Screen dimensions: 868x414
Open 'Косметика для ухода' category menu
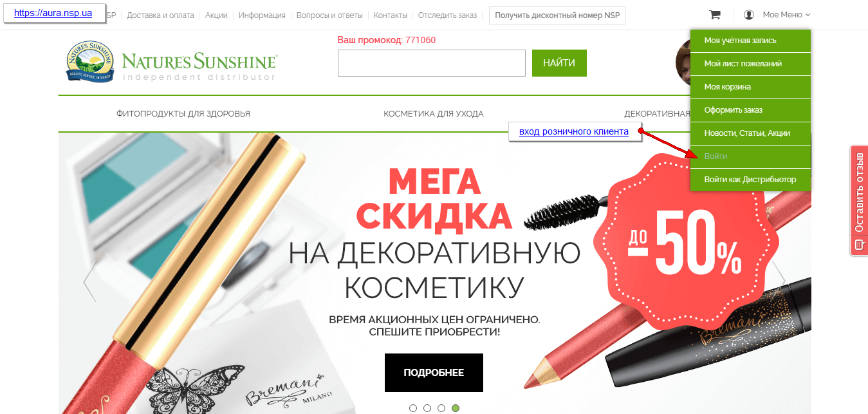(434, 114)
